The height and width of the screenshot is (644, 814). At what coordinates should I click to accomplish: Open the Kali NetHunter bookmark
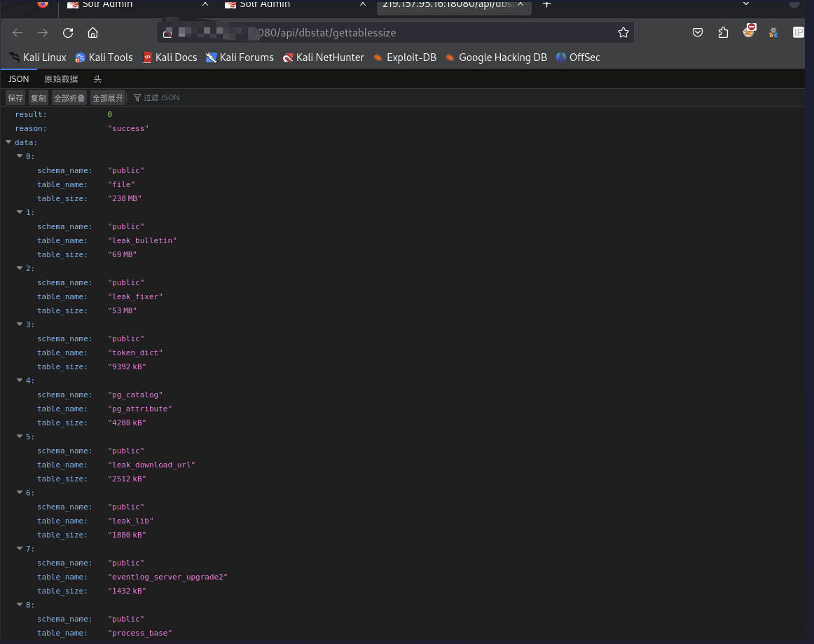324,57
